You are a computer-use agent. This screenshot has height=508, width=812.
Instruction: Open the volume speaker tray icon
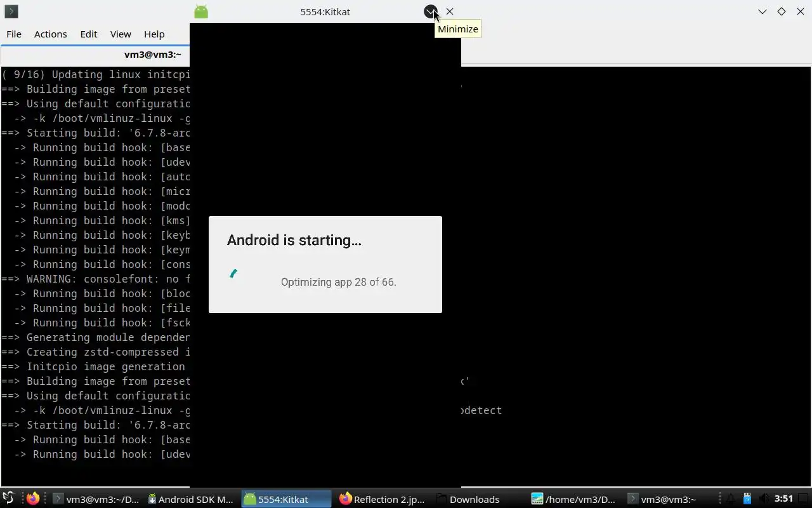764,499
